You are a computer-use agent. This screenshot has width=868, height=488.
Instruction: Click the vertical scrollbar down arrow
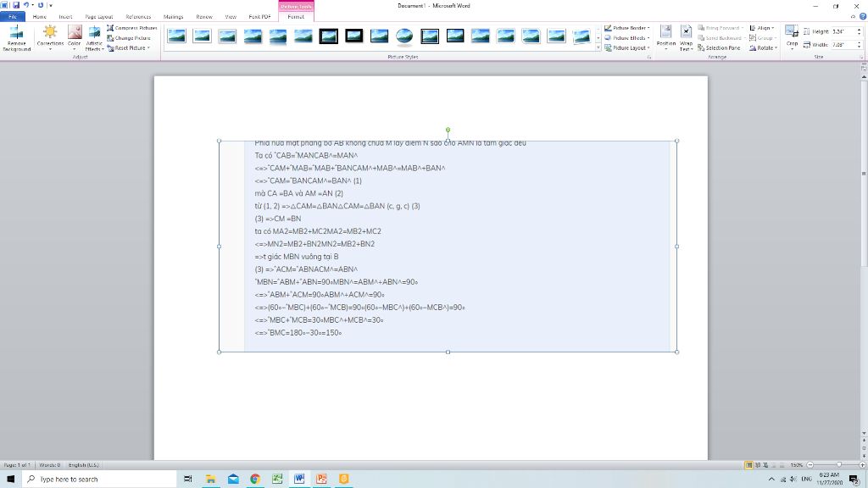click(x=864, y=433)
